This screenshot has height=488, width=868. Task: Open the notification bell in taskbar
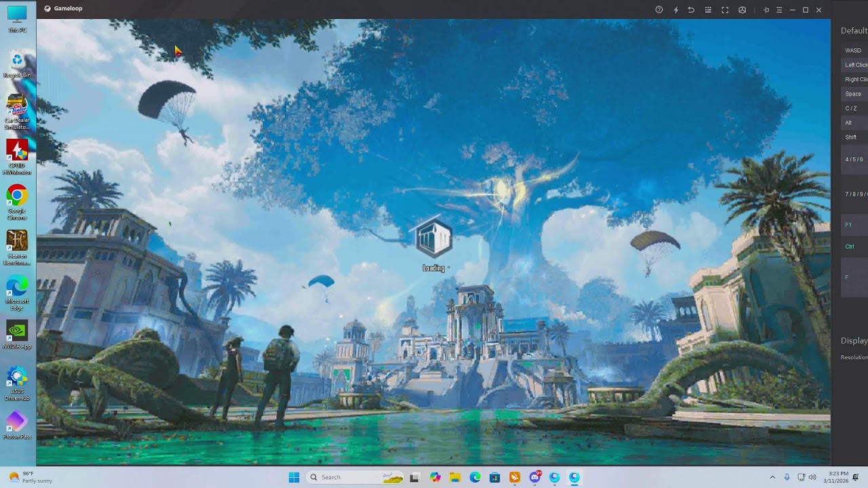pos(856,477)
